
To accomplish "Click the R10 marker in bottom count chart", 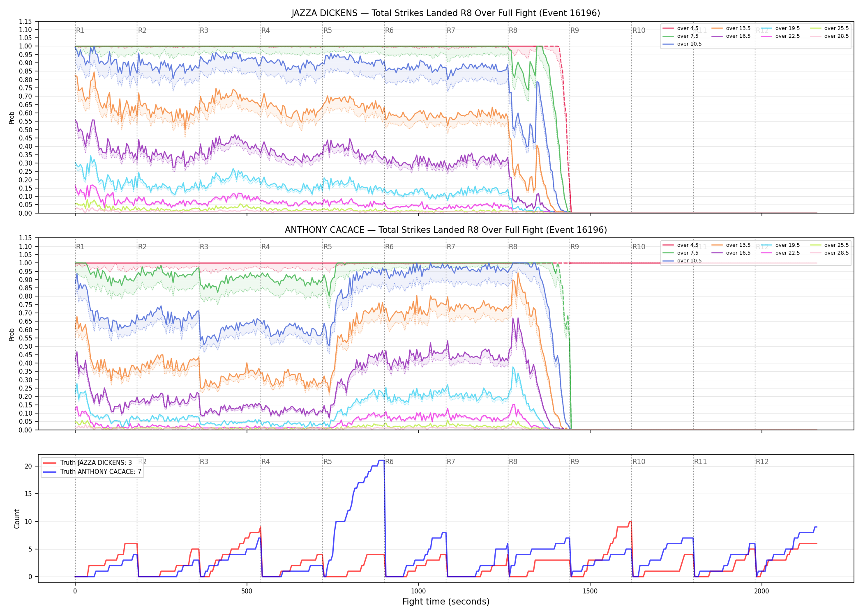I will (639, 462).
